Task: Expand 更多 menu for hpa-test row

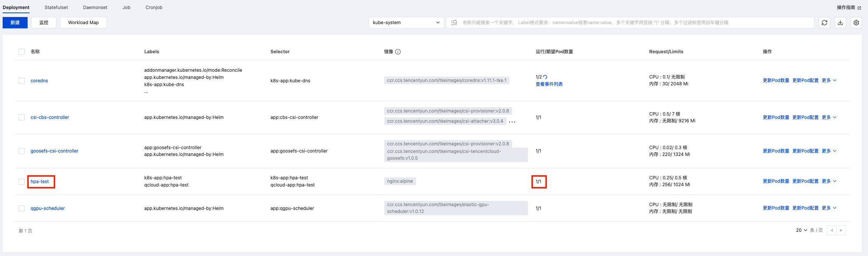Action: pos(829,181)
